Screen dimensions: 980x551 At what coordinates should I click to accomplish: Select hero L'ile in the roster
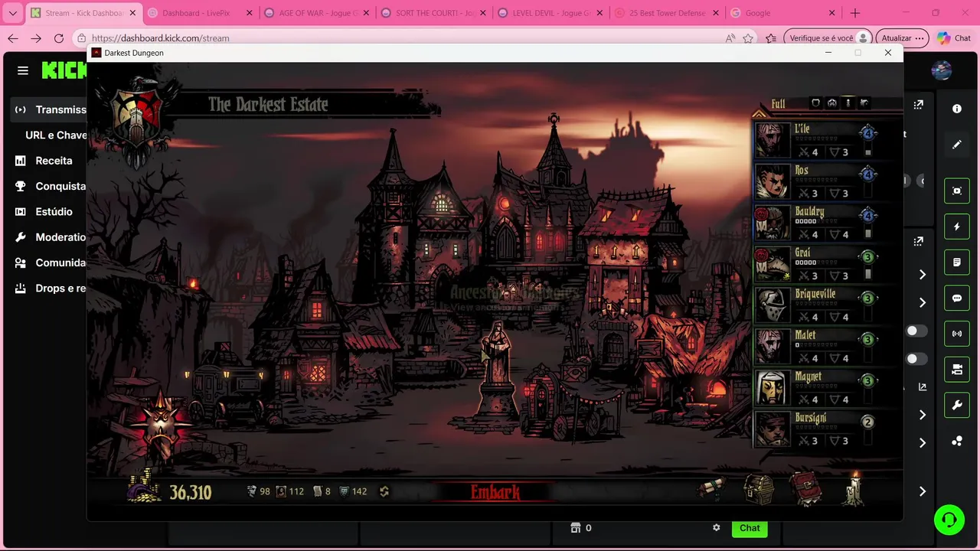[x=815, y=139]
